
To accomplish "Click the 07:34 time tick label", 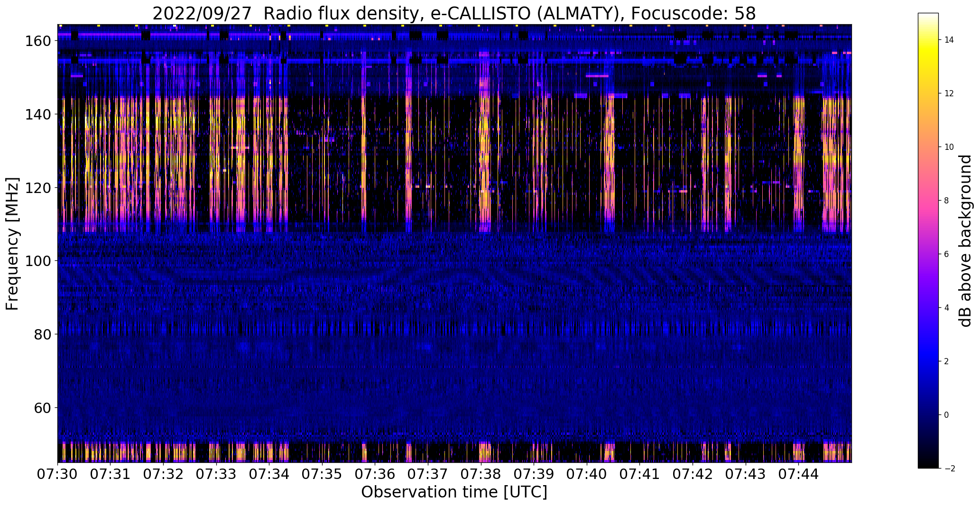I will (269, 473).
